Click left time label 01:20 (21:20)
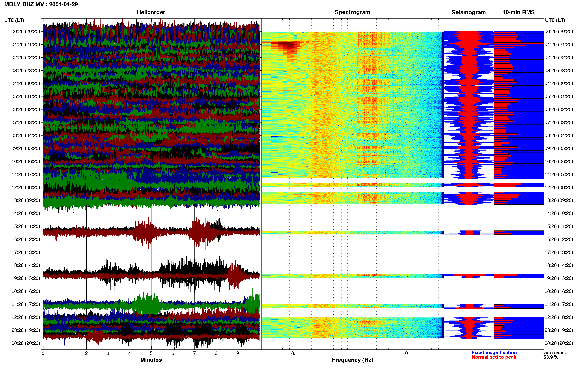The height and width of the screenshot is (368, 588). pos(26,45)
